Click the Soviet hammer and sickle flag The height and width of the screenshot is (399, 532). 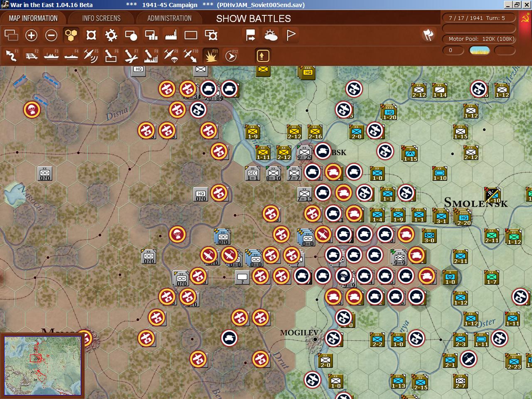(525, 19)
